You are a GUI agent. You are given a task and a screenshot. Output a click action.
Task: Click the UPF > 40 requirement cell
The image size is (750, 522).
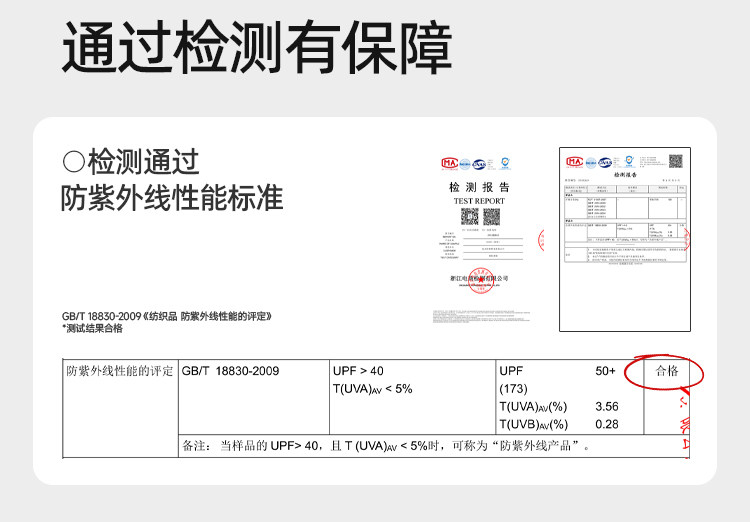tap(357, 371)
